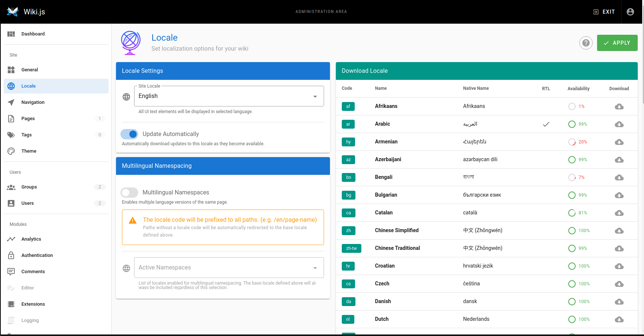Click the Availability column header

click(x=578, y=89)
